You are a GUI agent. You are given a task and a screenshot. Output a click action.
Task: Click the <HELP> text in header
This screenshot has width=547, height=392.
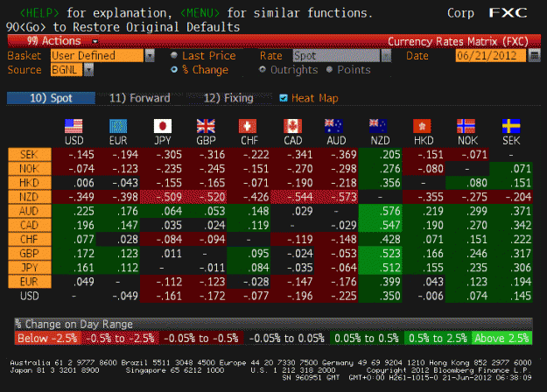coord(39,13)
